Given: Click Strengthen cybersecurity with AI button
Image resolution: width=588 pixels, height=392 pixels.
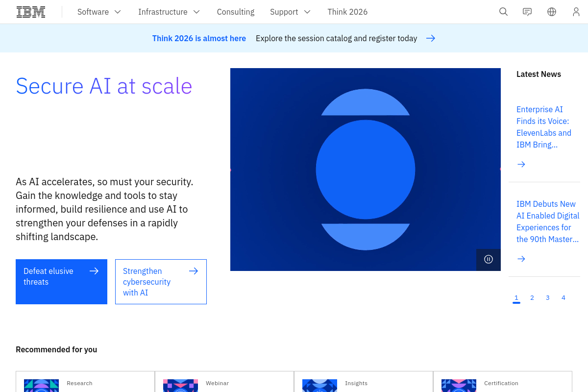Looking at the screenshot, I should 161,281.
